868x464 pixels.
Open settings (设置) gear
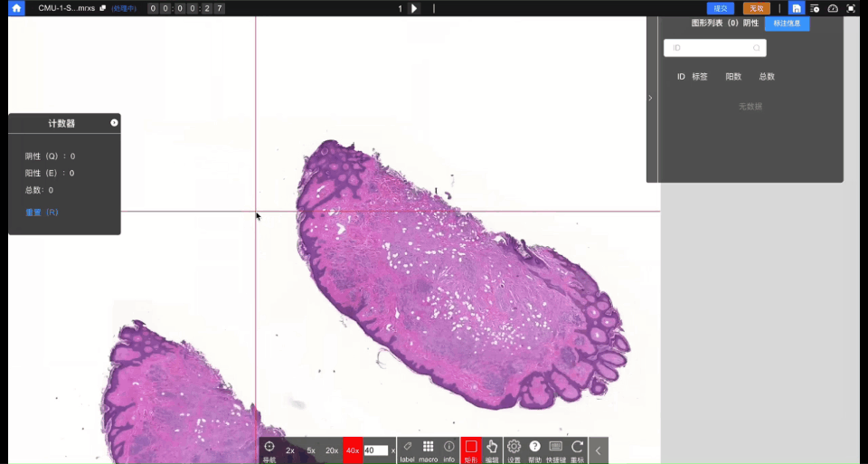514,450
